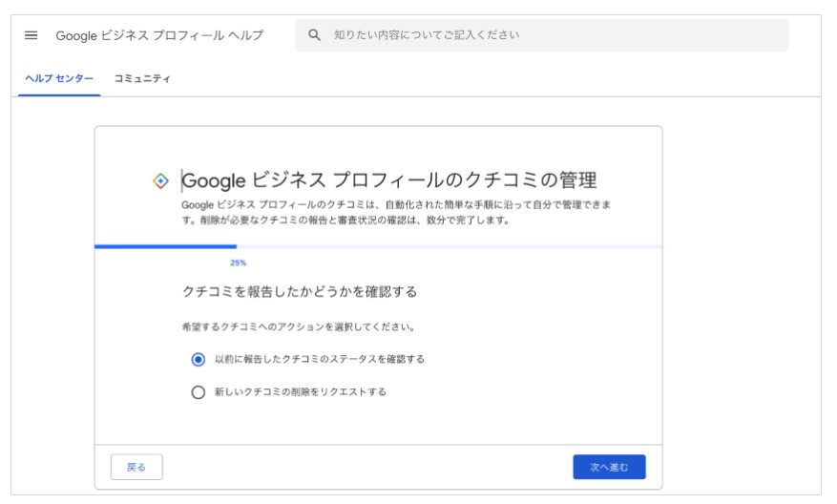Open the コミュニティ tab
Viewport: 837px width, 504px height.
coord(142,78)
